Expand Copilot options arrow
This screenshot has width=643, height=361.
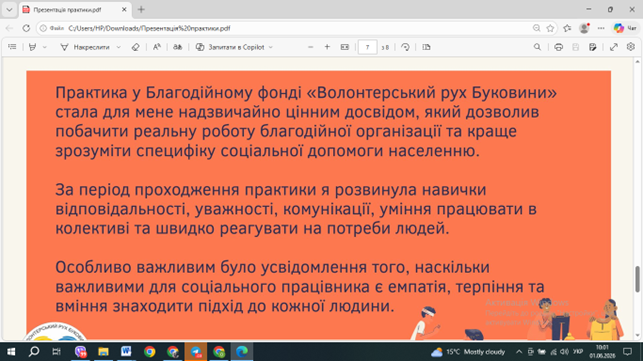(271, 47)
